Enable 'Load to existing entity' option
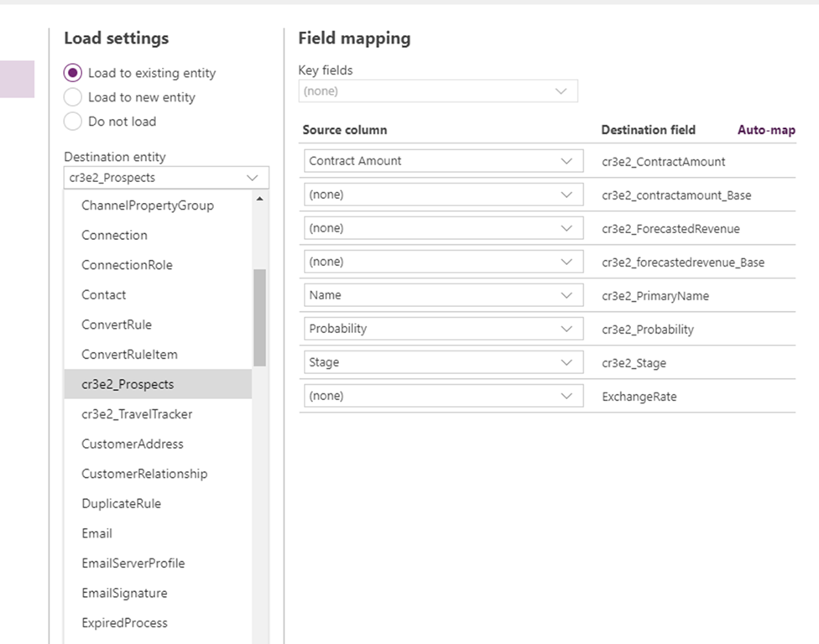 coord(73,73)
